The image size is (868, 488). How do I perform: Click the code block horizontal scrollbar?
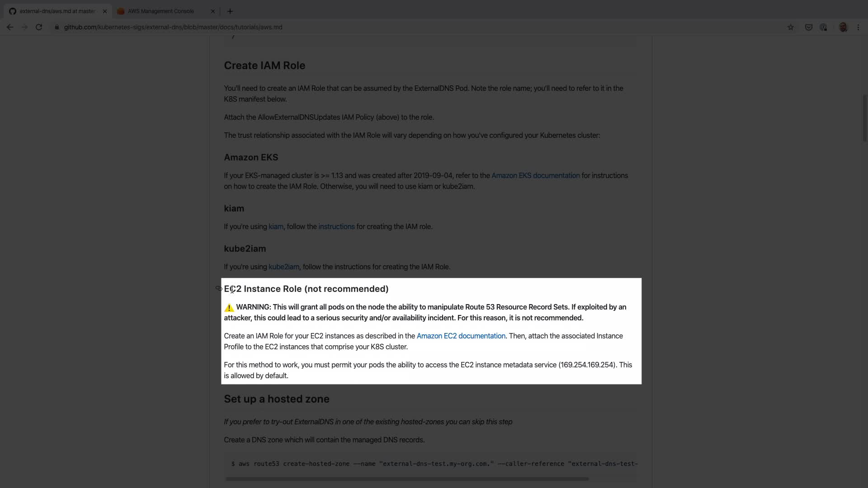[x=407, y=479]
